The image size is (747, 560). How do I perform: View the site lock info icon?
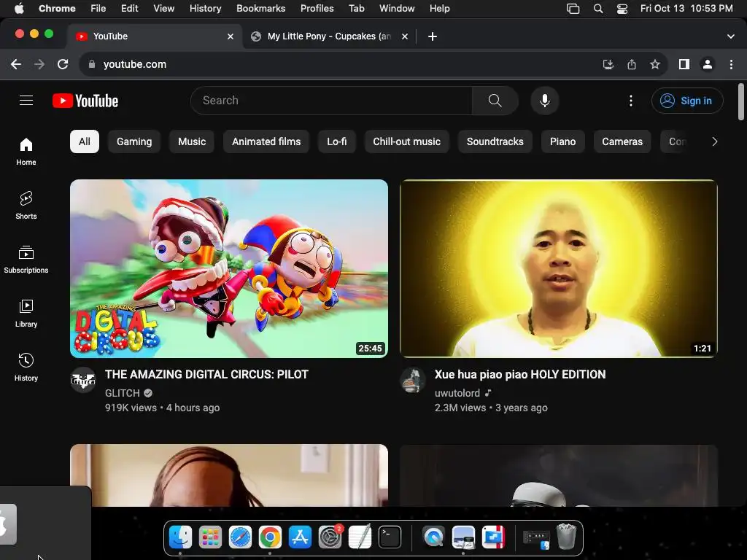pos(92,64)
